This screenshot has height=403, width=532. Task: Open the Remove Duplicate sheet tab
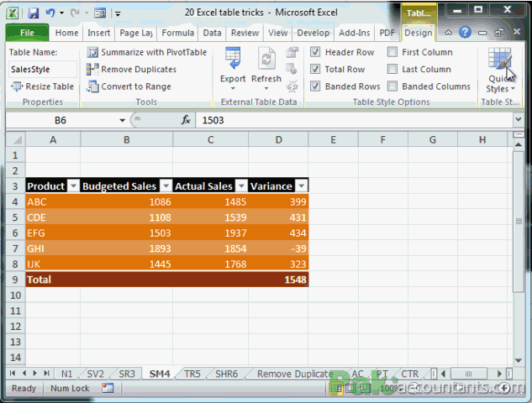click(295, 374)
